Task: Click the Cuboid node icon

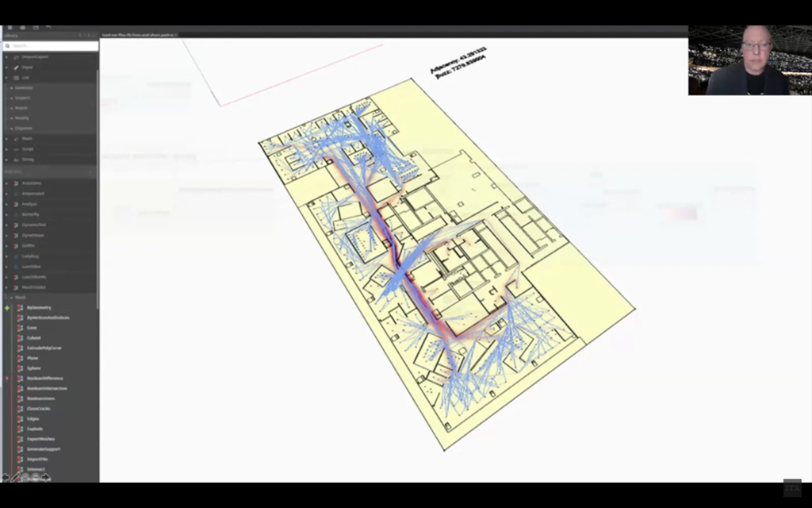Action: (x=20, y=338)
